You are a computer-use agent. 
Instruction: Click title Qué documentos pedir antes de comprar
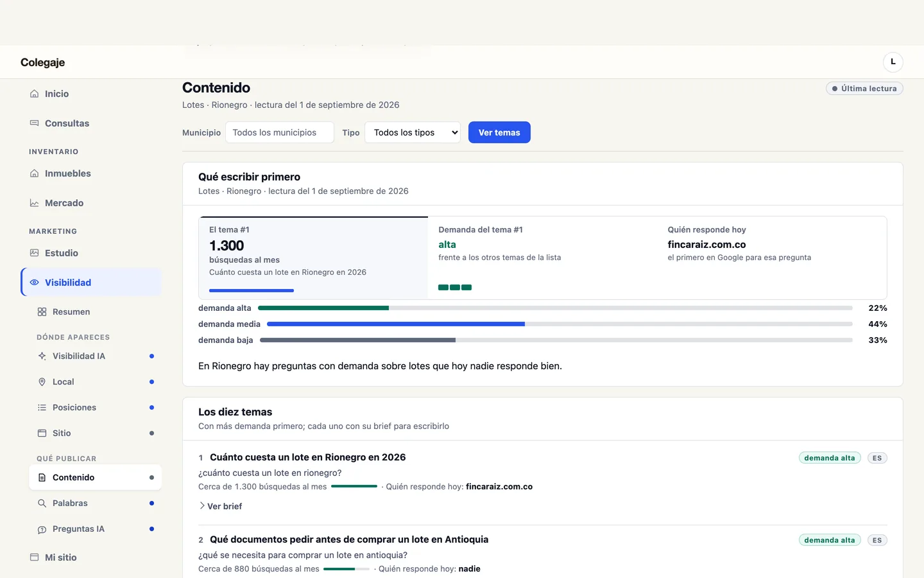(x=349, y=539)
